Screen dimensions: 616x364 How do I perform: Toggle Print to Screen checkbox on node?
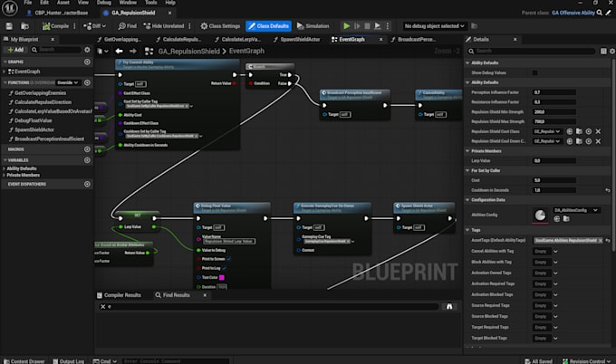tap(228, 259)
